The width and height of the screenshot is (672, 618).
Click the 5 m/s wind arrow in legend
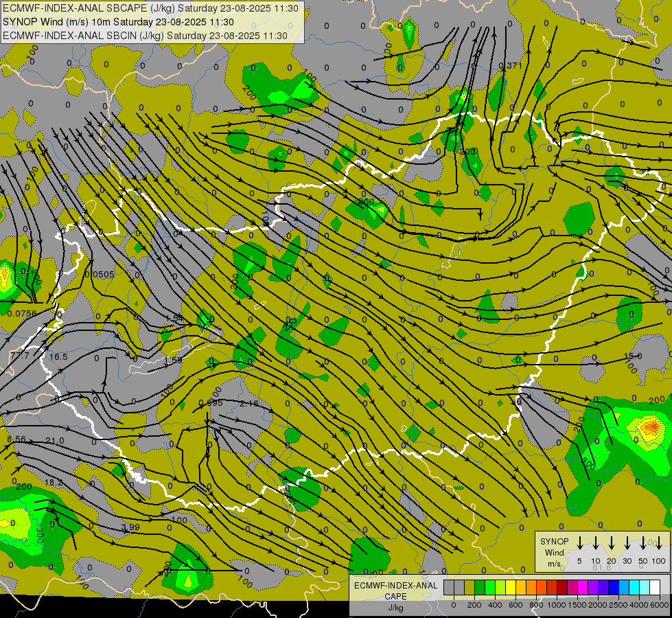(579, 542)
